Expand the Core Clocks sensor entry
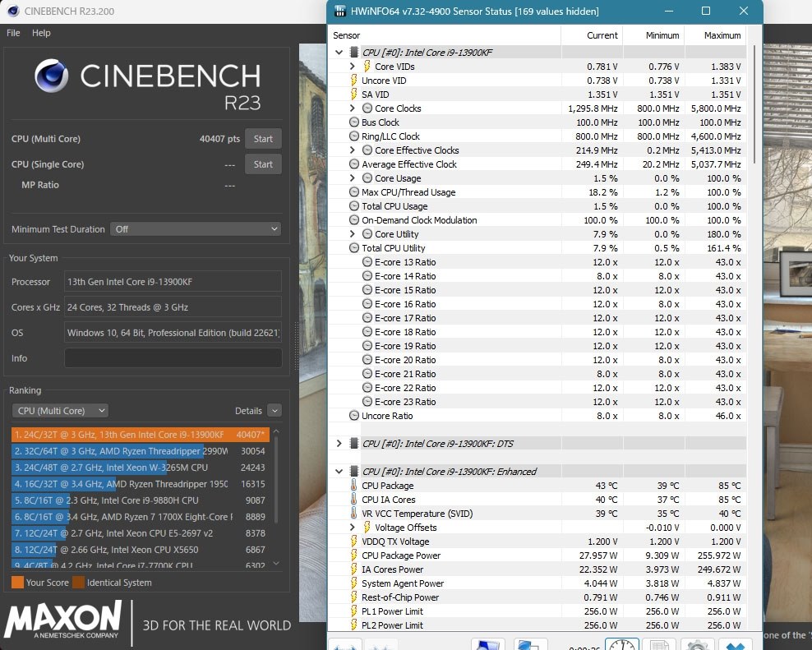The width and height of the screenshot is (812, 650). click(x=351, y=108)
